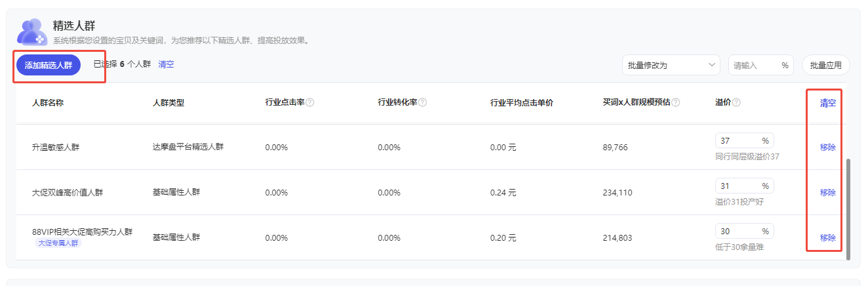Remove the 升温敏感人群 row
This screenshot has height=286, width=868.
pyautogui.click(x=827, y=148)
